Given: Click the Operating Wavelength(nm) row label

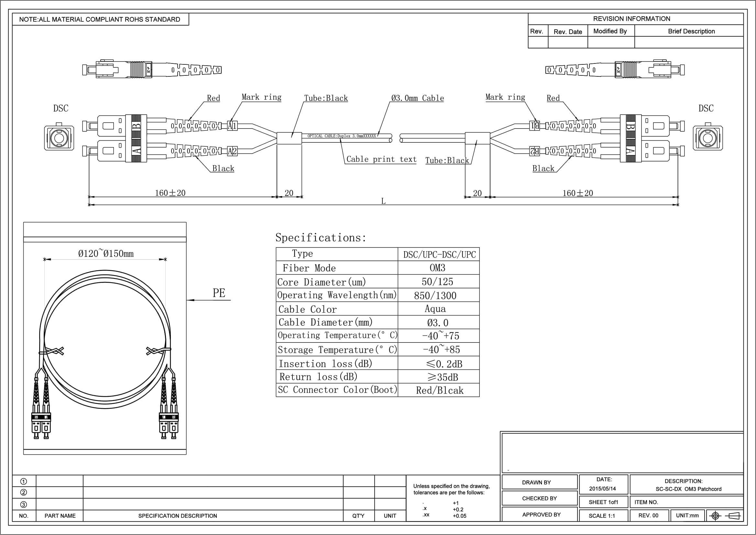Looking at the screenshot, I should coord(337,295).
